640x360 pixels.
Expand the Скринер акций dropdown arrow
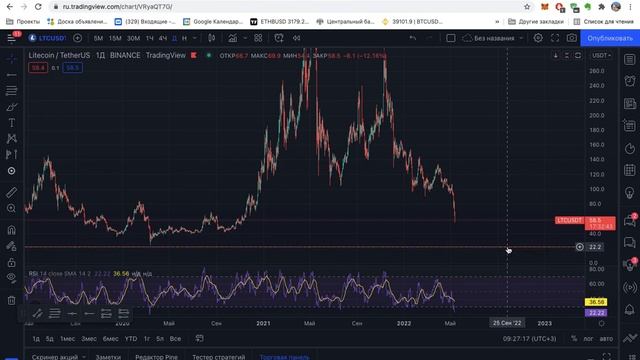tap(84, 357)
